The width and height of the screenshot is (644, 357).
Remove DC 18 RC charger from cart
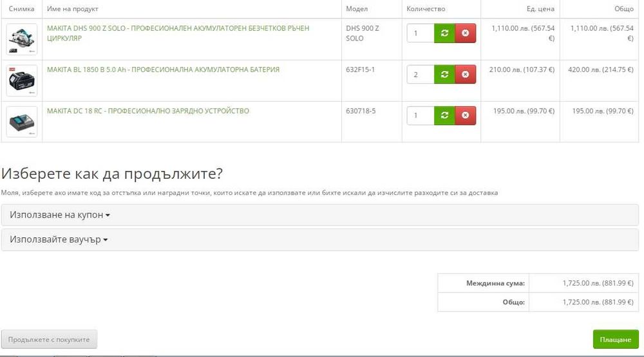click(466, 115)
